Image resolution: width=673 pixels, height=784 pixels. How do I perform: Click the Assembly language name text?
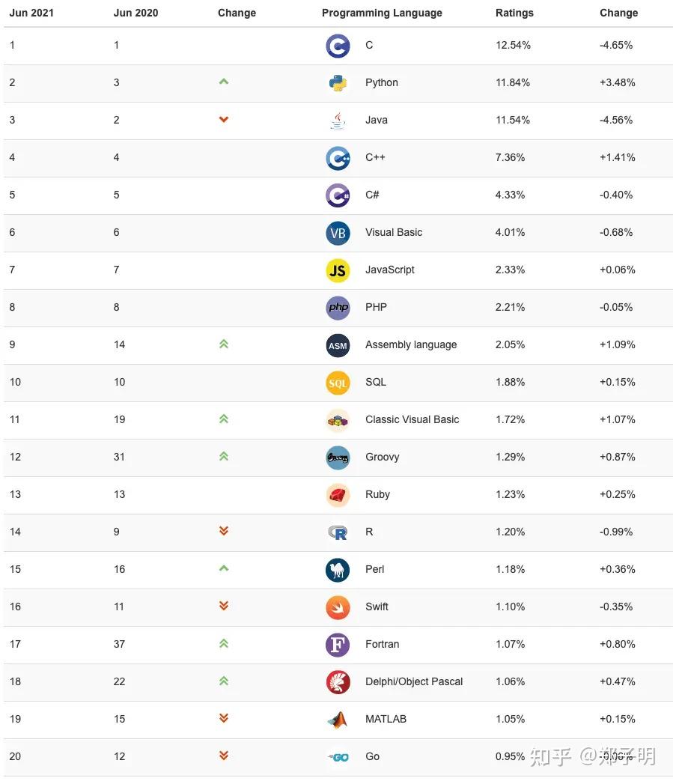tap(411, 344)
